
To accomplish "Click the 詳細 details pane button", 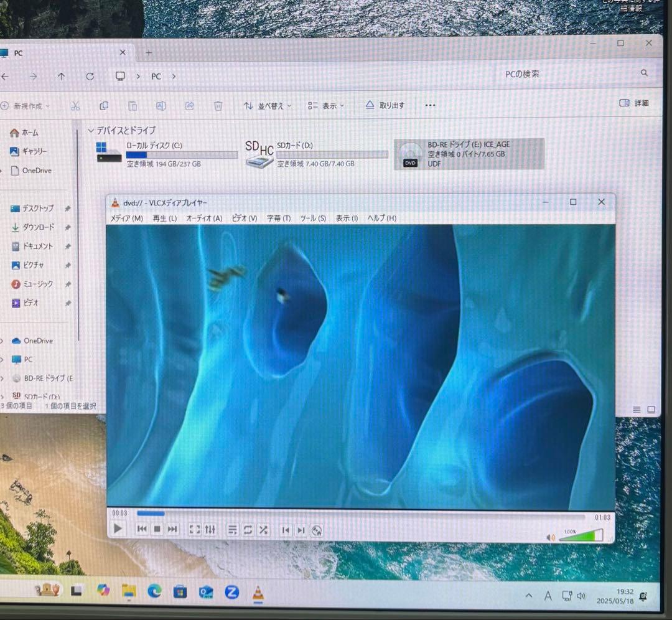I will point(634,103).
